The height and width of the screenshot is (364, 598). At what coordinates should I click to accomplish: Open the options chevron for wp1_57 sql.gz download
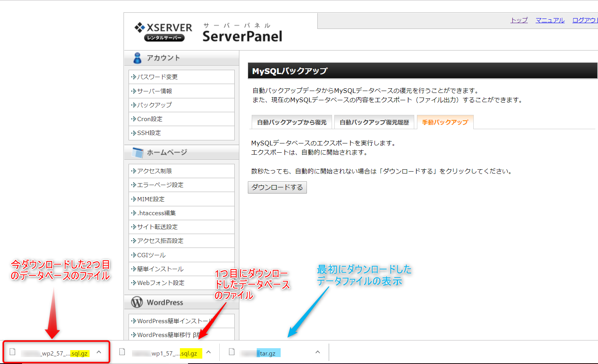pos(208,352)
